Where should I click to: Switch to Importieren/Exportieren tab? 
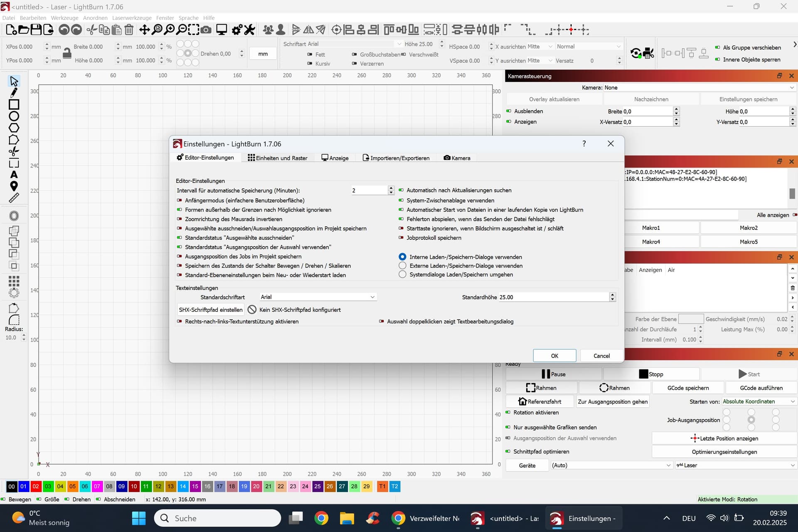396,158
